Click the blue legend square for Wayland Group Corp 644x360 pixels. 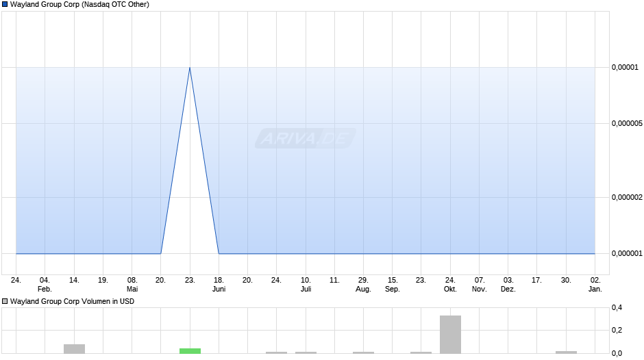point(5,5)
